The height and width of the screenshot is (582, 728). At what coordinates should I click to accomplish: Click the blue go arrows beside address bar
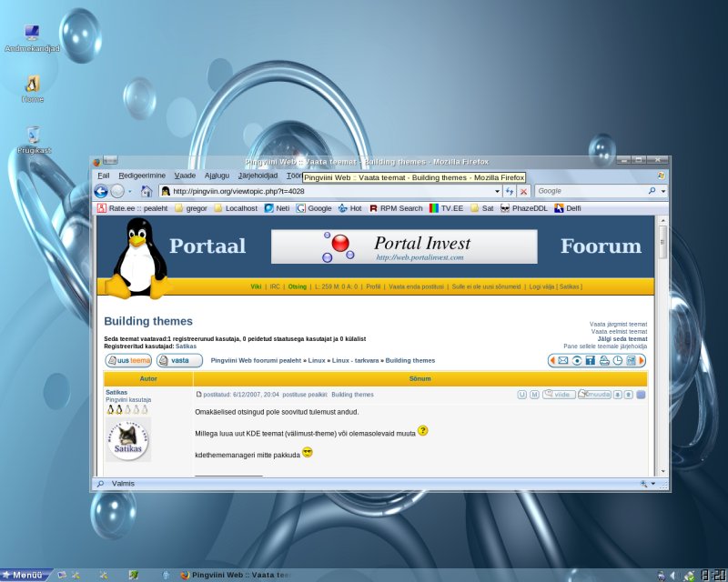click(x=510, y=191)
